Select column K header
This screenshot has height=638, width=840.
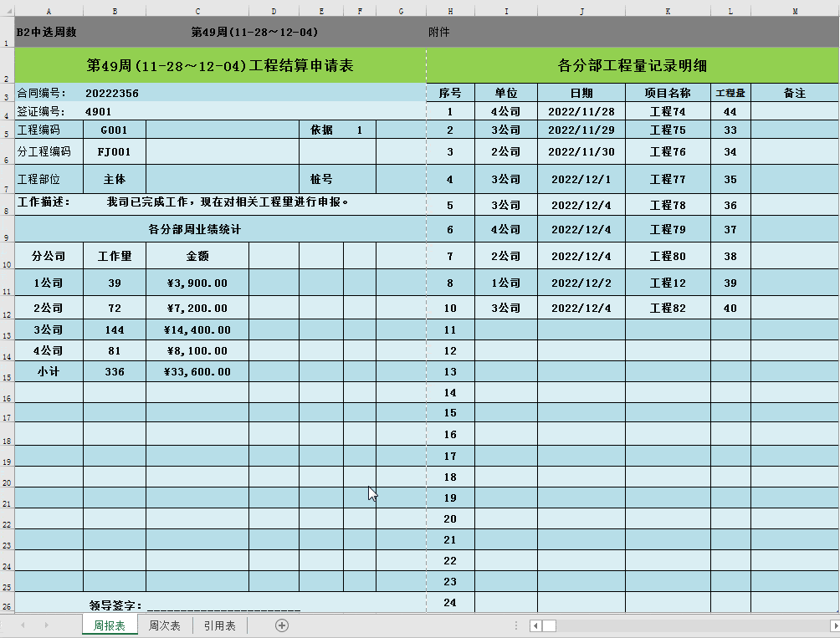click(668, 11)
